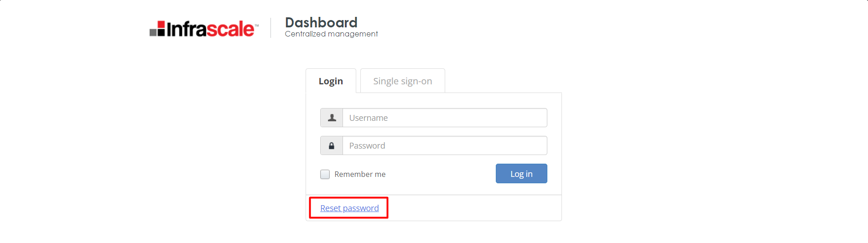
Task: Enable the Remember me checkbox
Action: 325,174
